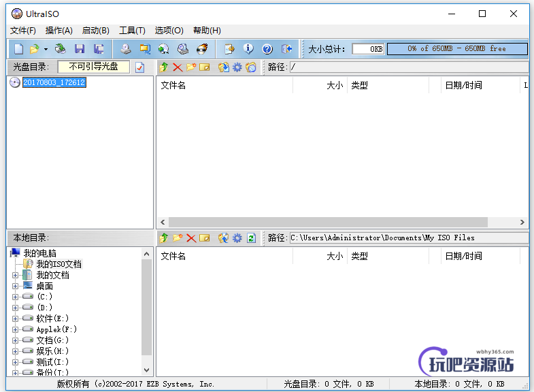Select 我的ISO文档 in the local tree
534x392 pixels.
point(59,264)
